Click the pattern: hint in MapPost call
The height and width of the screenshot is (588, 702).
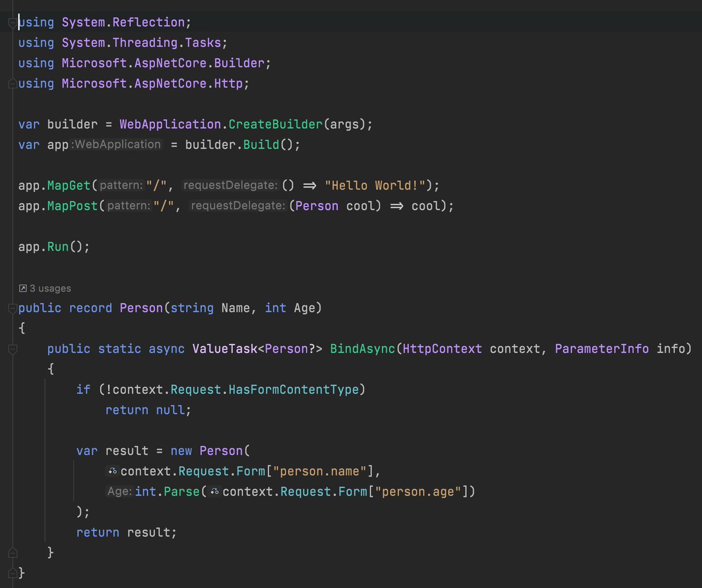click(x=129, y=206)
